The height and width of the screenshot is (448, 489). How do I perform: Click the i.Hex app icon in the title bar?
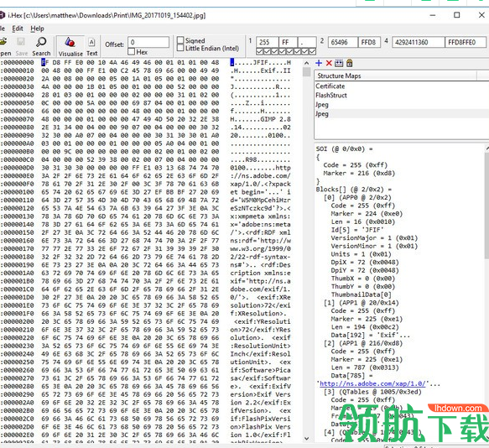[x=3, y=15]
